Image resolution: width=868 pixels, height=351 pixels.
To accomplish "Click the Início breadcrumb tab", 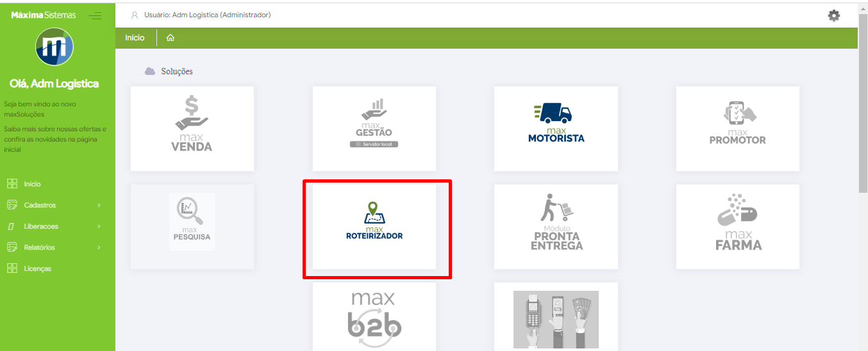I will (x=135, y=38).
